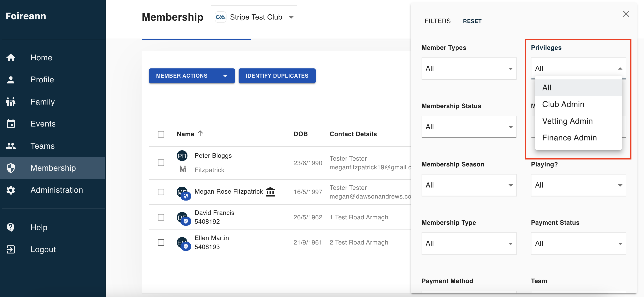Select Vetting Admin privilege option
This screenshot has width=644, height=297.
[x=578, y=121]
